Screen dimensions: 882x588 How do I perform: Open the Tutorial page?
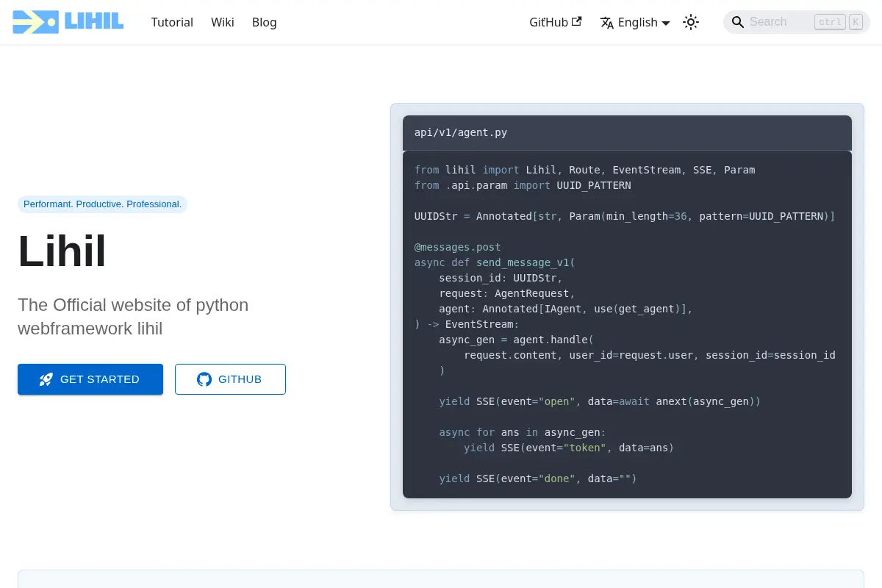point(172,22)
